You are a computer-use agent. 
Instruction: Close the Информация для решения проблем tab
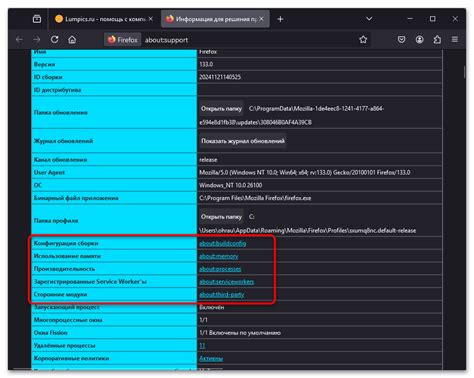261,19
